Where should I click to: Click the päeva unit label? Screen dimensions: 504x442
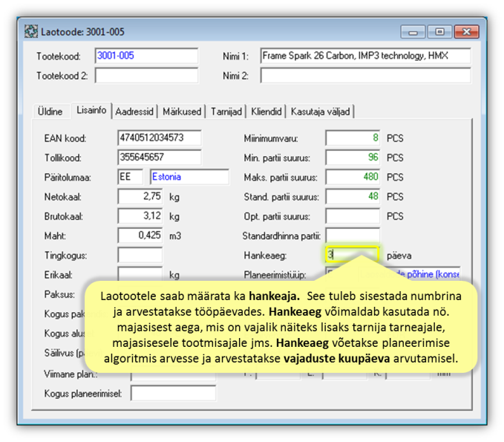399,256
